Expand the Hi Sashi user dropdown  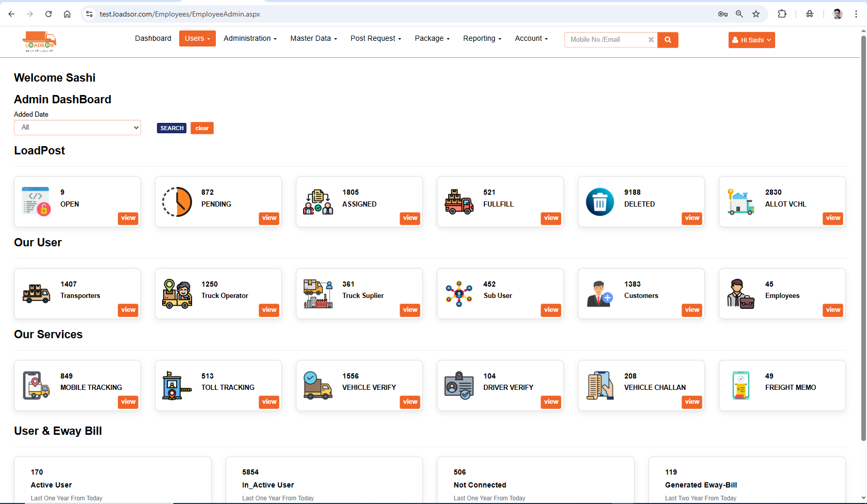tap(751, 40)
